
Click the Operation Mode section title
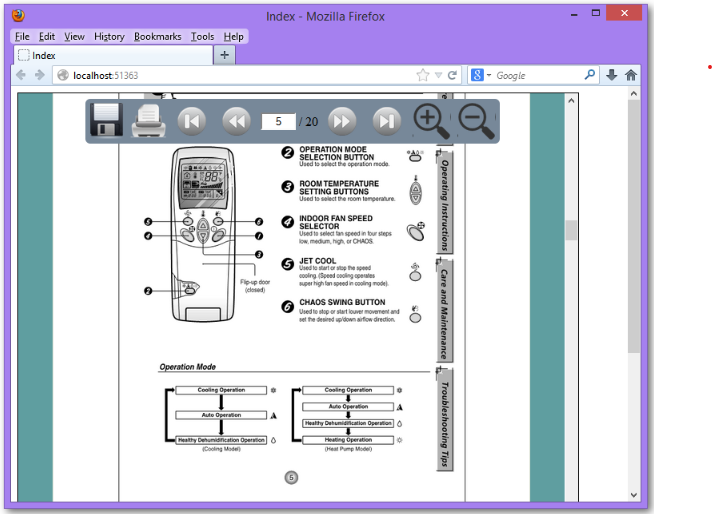point(187,367)
